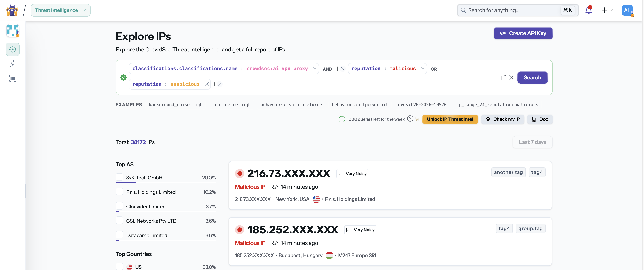Click the queries-left help question icon
The height and width of the screenshot is (270, 644).
(410, 119)
